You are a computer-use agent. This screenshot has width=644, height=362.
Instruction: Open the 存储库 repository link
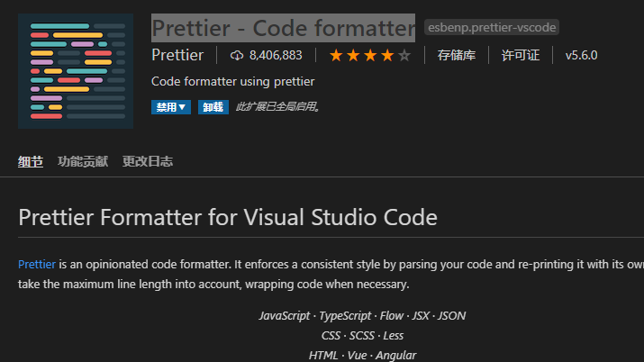(457, 55)
